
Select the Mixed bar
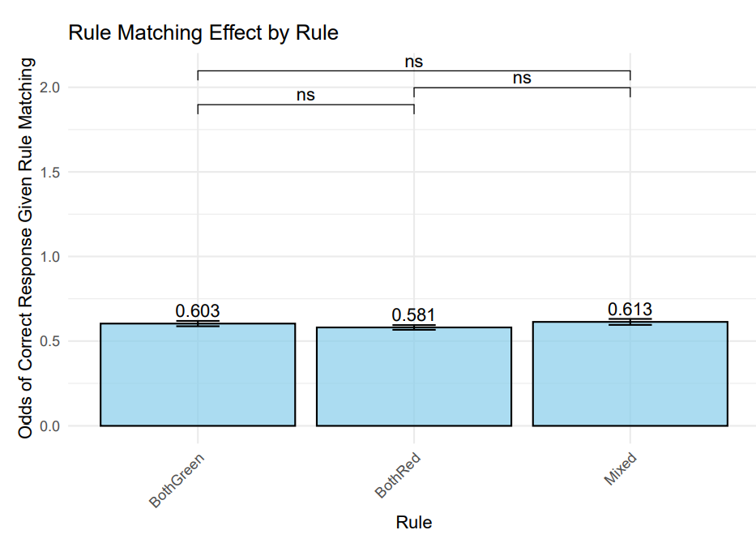tap(630, 374)
